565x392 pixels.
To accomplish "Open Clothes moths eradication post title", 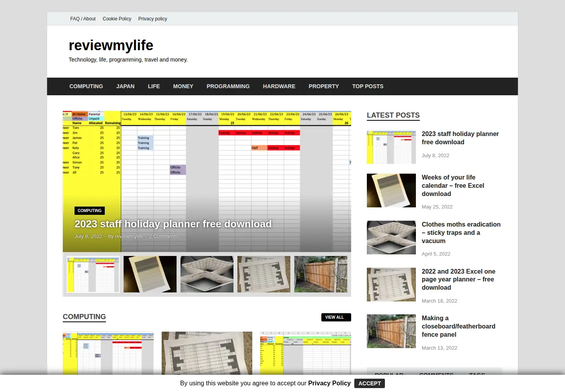I will [461, 232].
